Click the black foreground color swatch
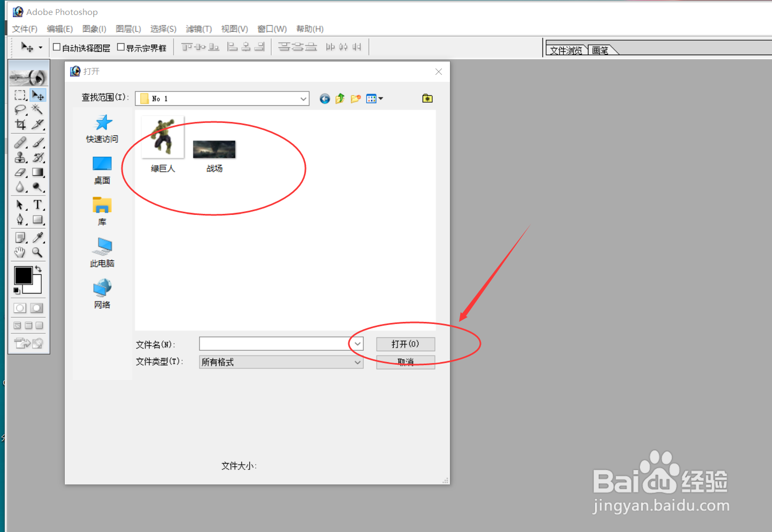 (23, 275)
